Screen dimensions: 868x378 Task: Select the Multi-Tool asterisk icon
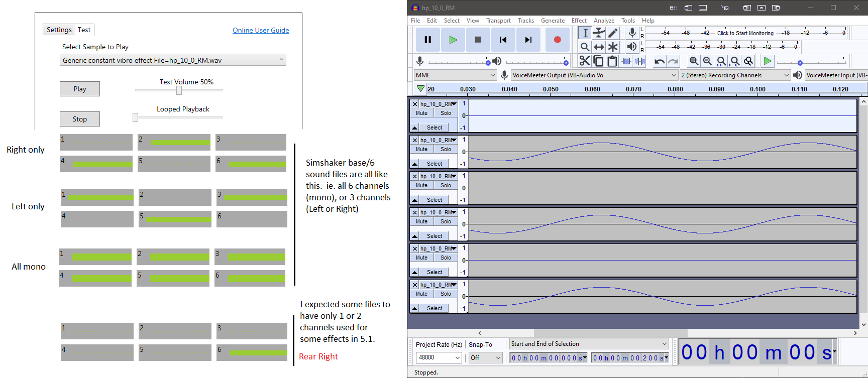(x=613, y=47)
